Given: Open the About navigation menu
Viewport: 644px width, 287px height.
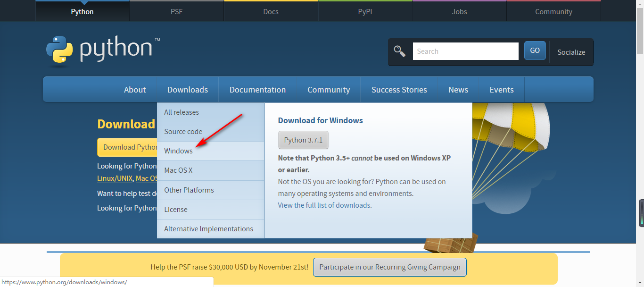Looking at the screenshot, I should pyautogui.click(x=135, y=90).
